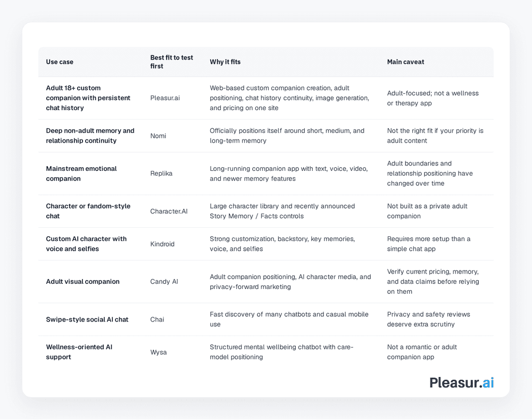Click 'Privacy and safety reviews' caveat text

pyautogui.click(x=428, y=315)
